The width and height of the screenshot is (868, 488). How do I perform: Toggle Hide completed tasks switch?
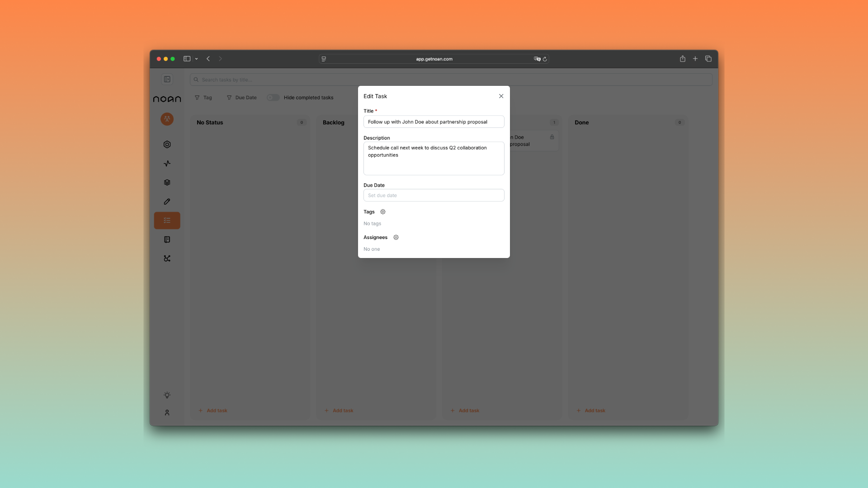[273, 98]
